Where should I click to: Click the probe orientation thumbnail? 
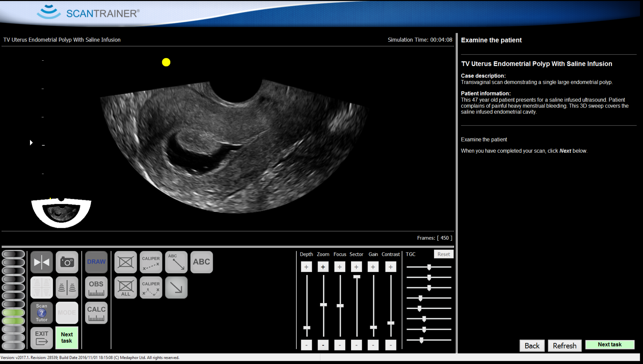61,213
